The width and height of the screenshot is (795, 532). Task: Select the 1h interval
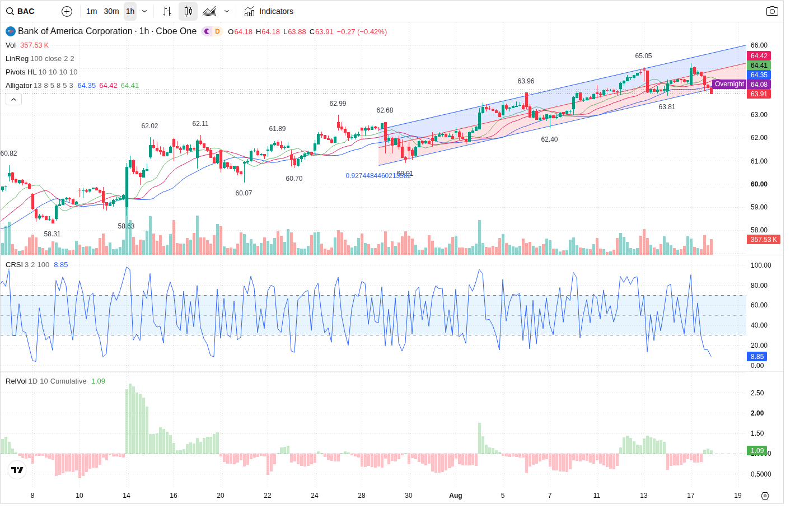(130, 11)
